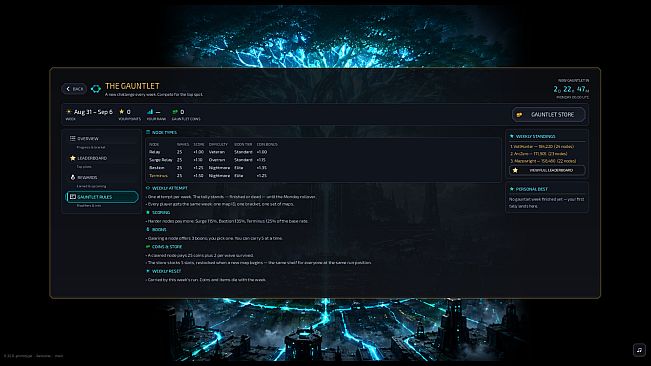Click the Rewards medal icon
Image resolution: width=651 pixels, height=366 pixels.
(x=73, y=177)
